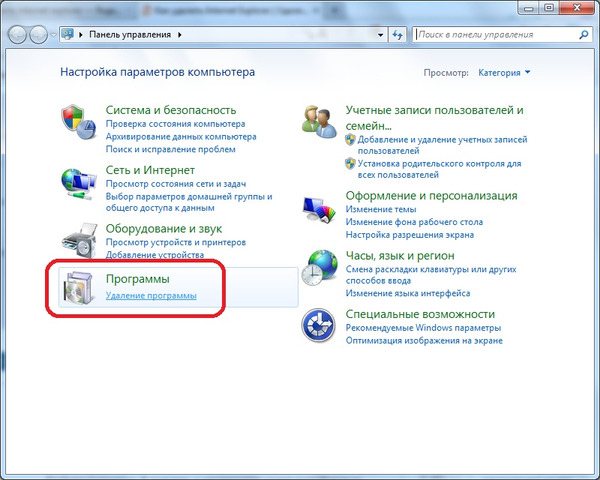The width and height of the screenshot is (600, 480).
Task: Click the Control Panel icon in the address bar
Action: [68, 34]
